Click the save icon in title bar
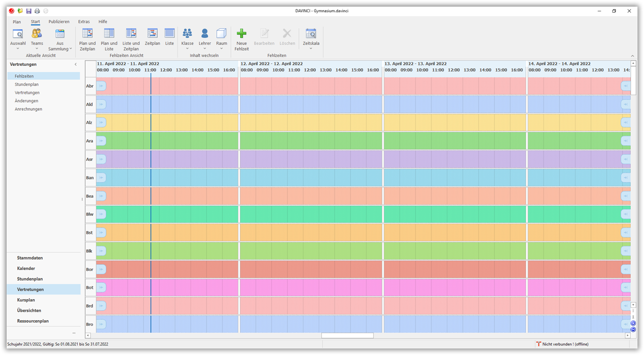The image size is (644, 355). pos(29,11)
